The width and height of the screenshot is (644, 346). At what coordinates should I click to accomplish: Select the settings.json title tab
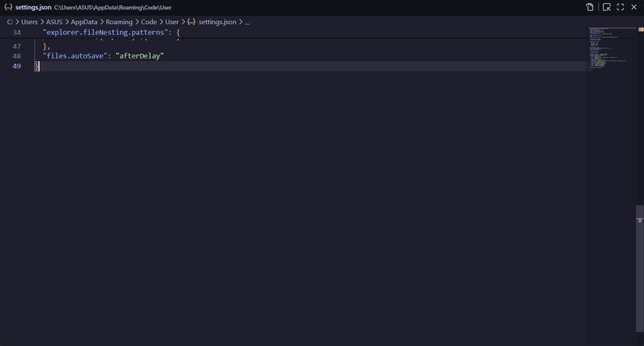34,7
